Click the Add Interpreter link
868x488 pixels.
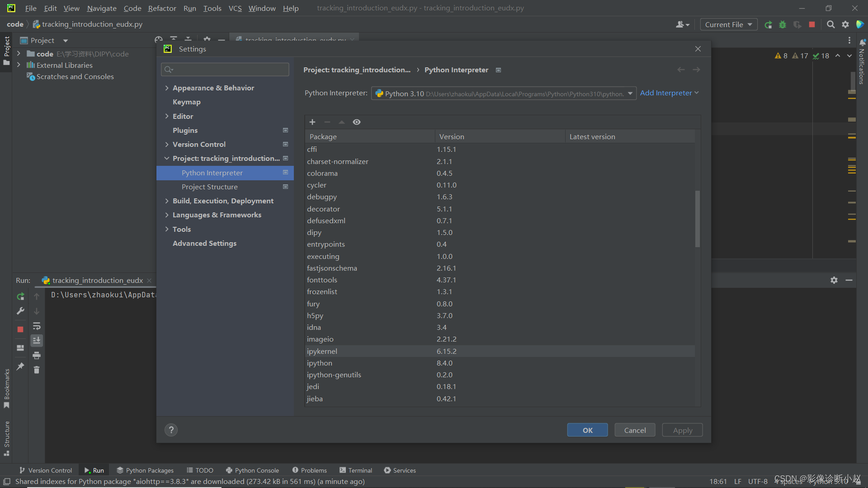click(666, 93)
